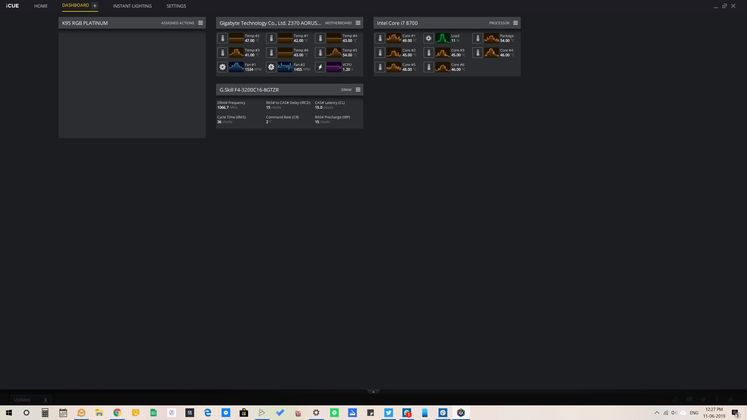Click the Core #1 orange graph

click(x=394, y=38)
